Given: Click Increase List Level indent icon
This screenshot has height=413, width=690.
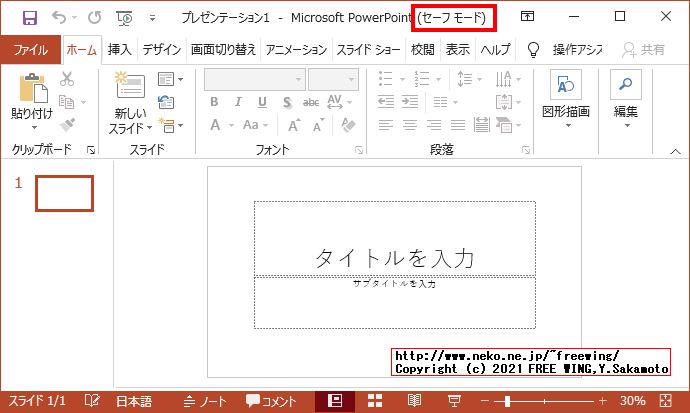Looking at the screenshot, I should pos(410,102).
